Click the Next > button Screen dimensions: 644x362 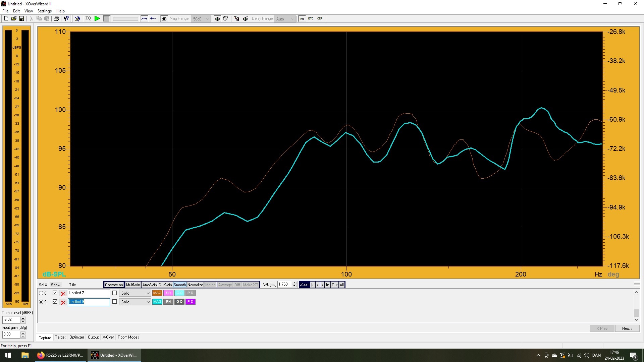(x=627, y=328)
